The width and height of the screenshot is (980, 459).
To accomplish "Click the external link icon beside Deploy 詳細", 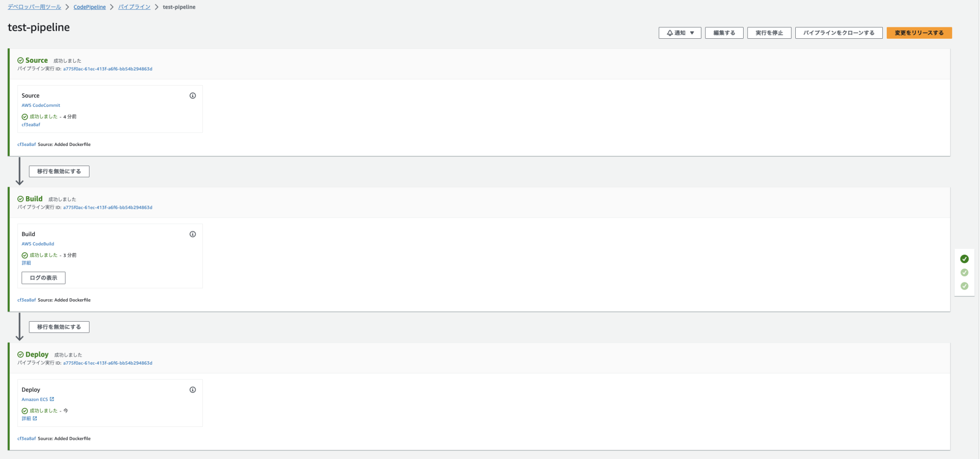I will [35, 418].
